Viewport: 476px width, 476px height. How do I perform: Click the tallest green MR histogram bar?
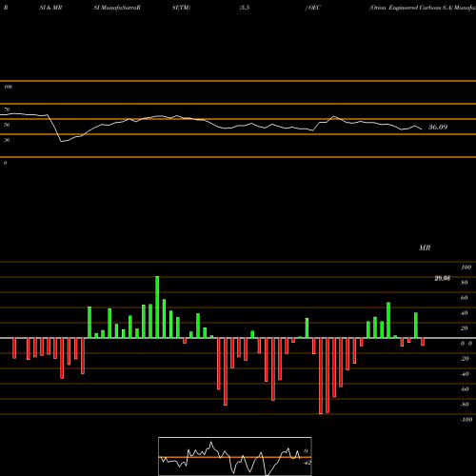157,307
